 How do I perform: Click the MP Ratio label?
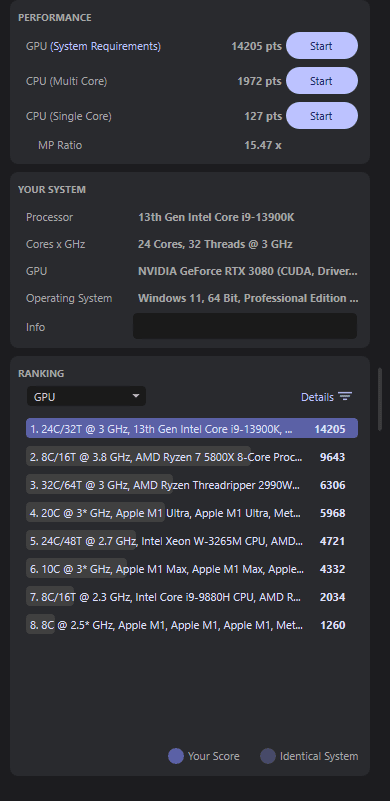pyautogui.click(x=60, y=145)
